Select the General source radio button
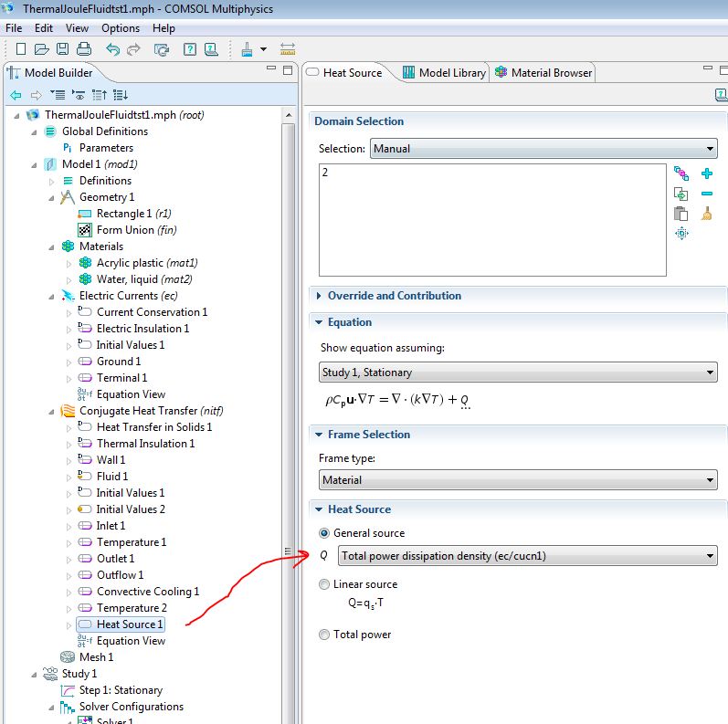Viewport: 728px width, 724px height. [324, 533]
